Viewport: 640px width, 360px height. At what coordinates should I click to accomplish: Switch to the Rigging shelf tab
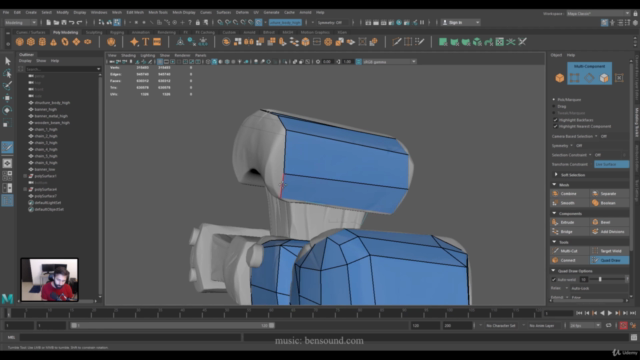(x=117, y=32)
